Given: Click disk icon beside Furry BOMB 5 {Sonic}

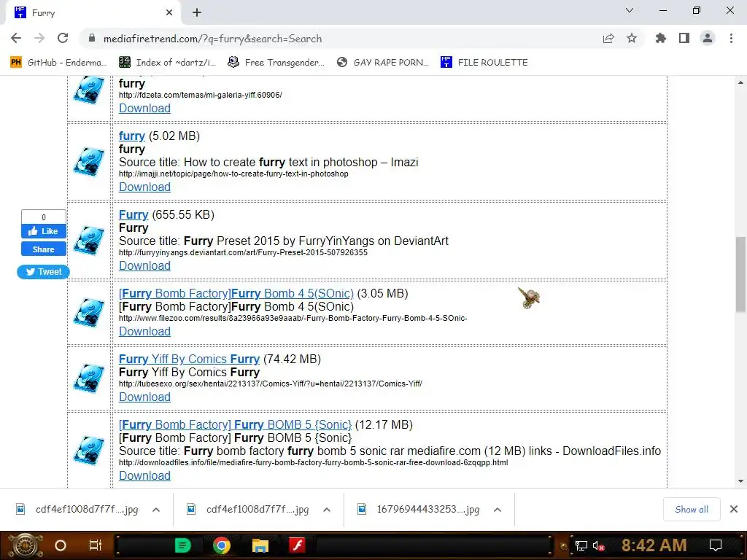Looking at the screenshot, I should [89, 451].
